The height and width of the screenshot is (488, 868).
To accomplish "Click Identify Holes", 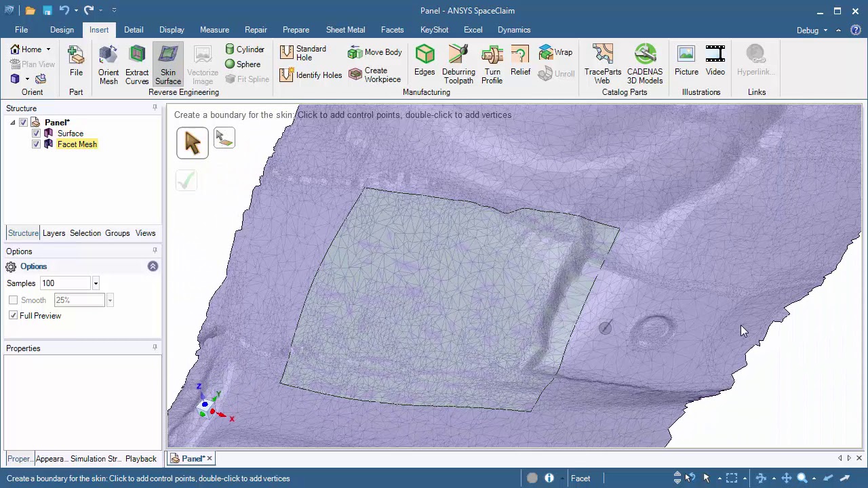I will [x=311, y=75].
